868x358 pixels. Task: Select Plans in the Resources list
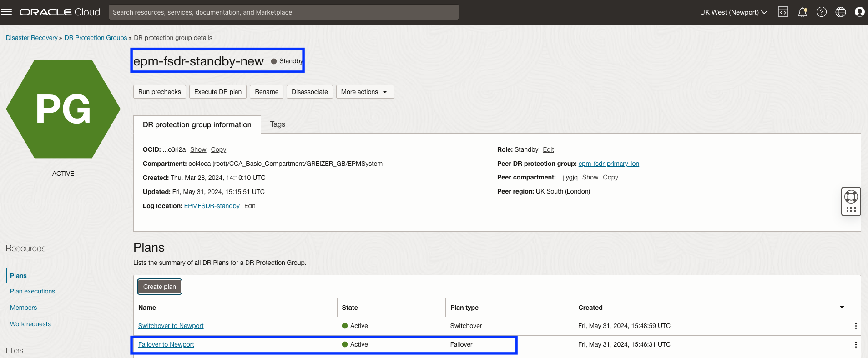click(18, 276)
